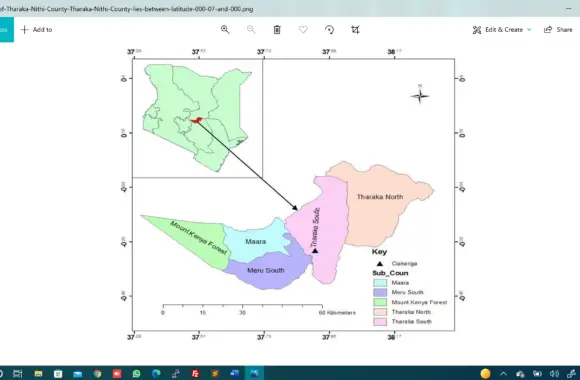Open File Explorer from the taskbar

click(38, 374)
